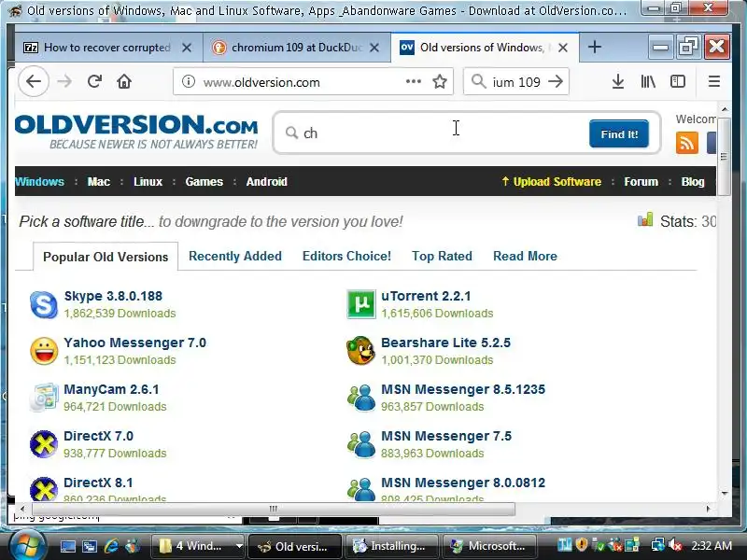Open the downloads panel
Viewport: 747px width, 560px height.
[x=617, y=82]
